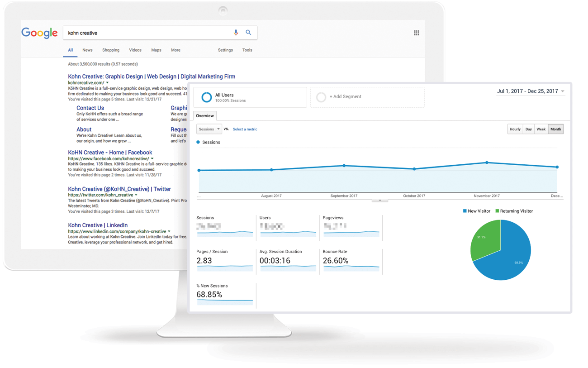Viewport: 588px width, 368px height.
Task: Select the News search tab
Action: click(x=87, y=50)
